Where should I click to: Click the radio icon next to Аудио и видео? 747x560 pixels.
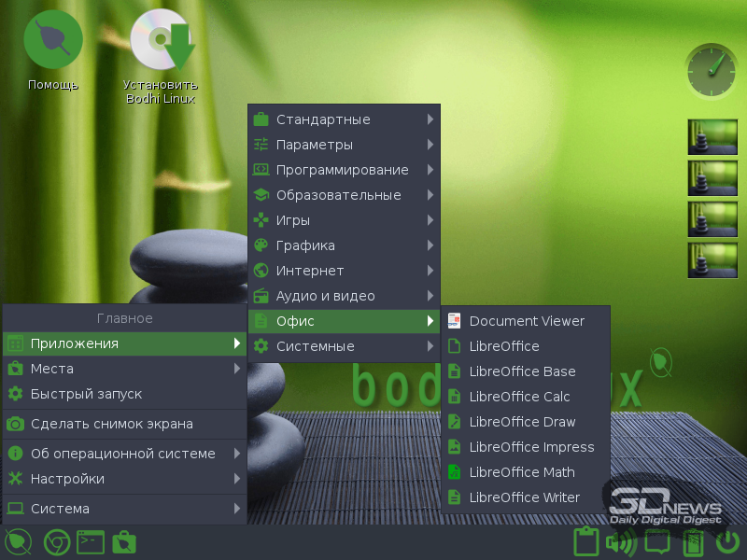click(x=261, y=296)
